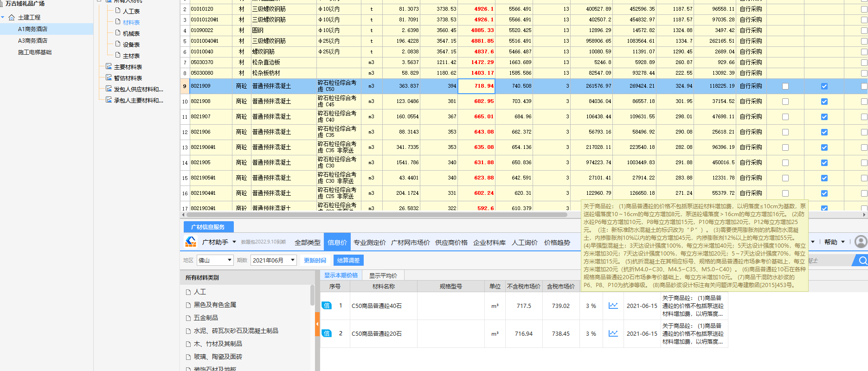Screen dimensions: 868x371
Task: Uncheck the checked box in row 8021906
Action: click(x=824, y=132)
